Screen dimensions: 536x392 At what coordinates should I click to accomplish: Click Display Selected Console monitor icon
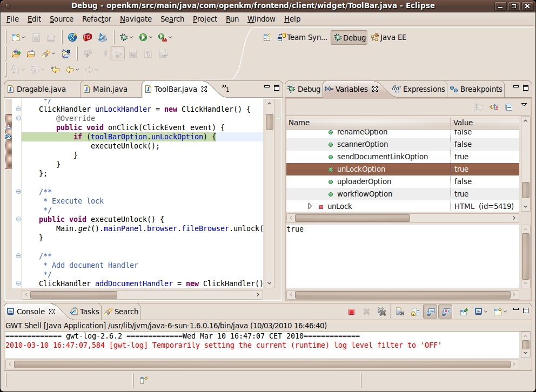click(x=478, y=312)
